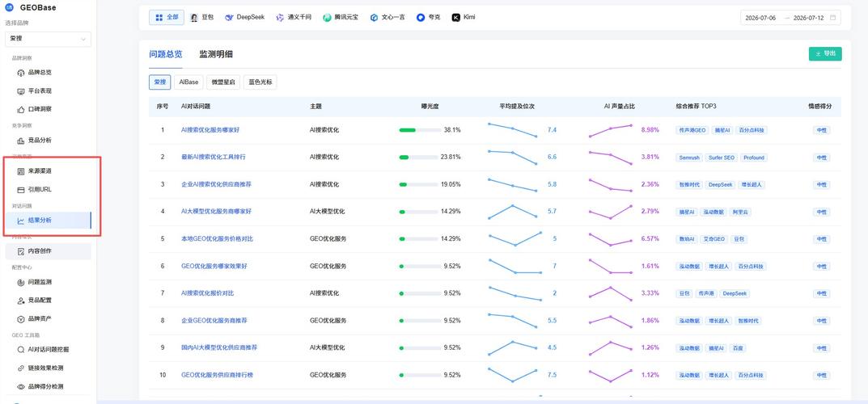Open question link AI搜索优化报价对比
This screenshot has height=404, width=868.
208,293
